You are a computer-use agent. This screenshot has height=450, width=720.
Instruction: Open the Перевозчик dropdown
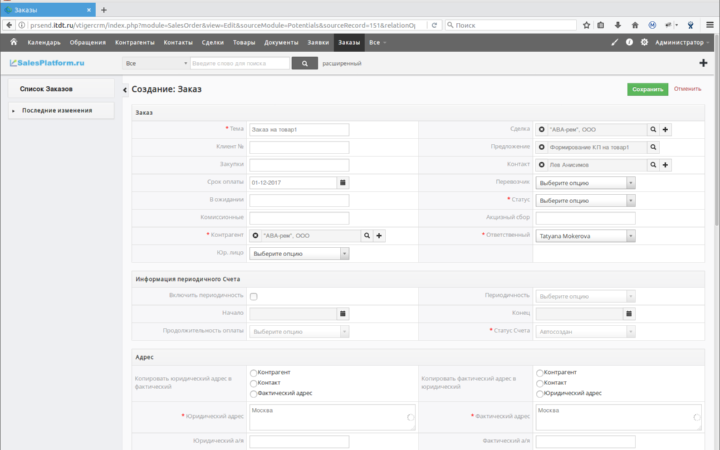pos(585,183)
